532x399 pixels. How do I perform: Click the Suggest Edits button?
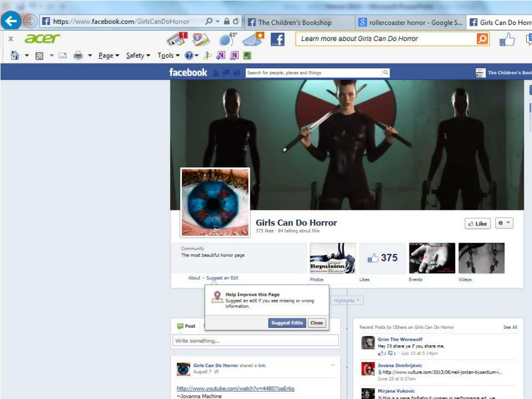[287, 323]
